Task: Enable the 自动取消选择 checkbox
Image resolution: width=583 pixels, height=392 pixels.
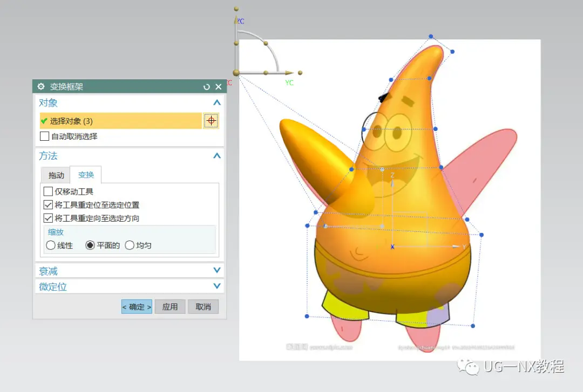Action: click(45, 136)
